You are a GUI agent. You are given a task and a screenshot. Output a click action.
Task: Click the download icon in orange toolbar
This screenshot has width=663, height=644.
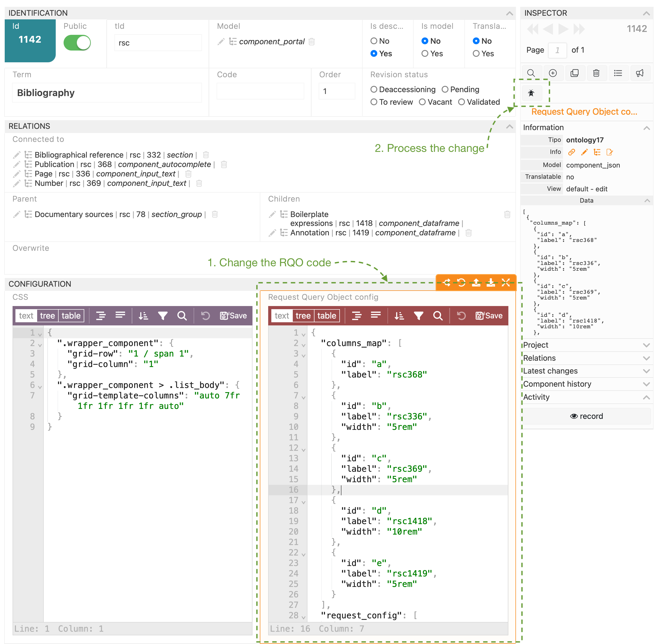[x=491, y=282]
